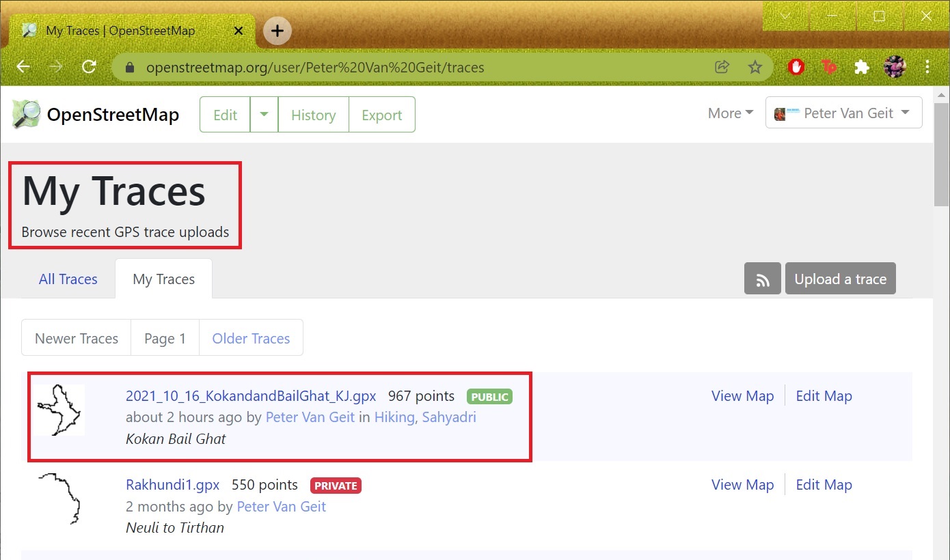Click the browser address bar URL
950x560 pixels.
click(x=315, y=67)
